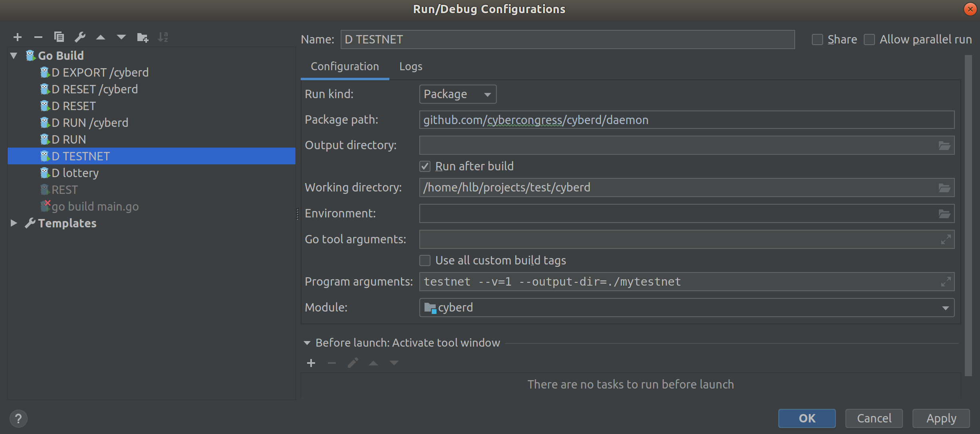Click the create new folder icon
This screenshot has width=980, height=434.
(142, 37)
